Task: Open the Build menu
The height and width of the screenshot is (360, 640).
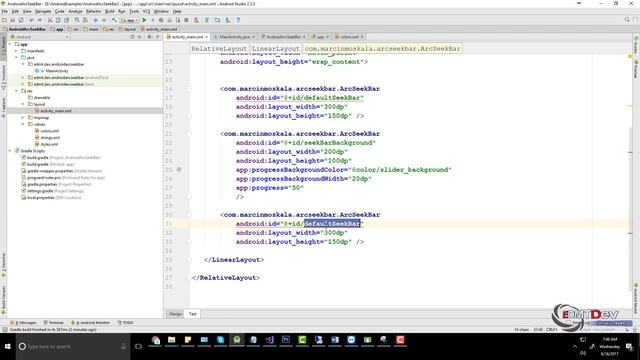Action: pyautogui.click(x=110, y=11)
